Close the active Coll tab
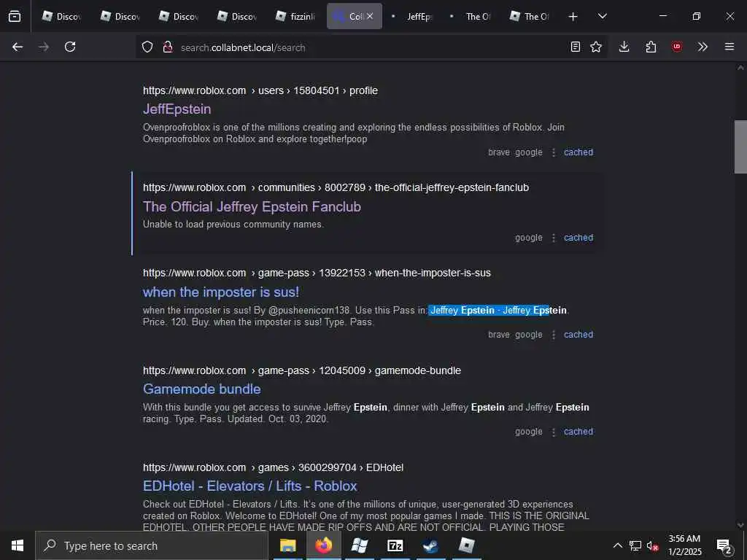 pyautogui.click(x=370, y=16)
